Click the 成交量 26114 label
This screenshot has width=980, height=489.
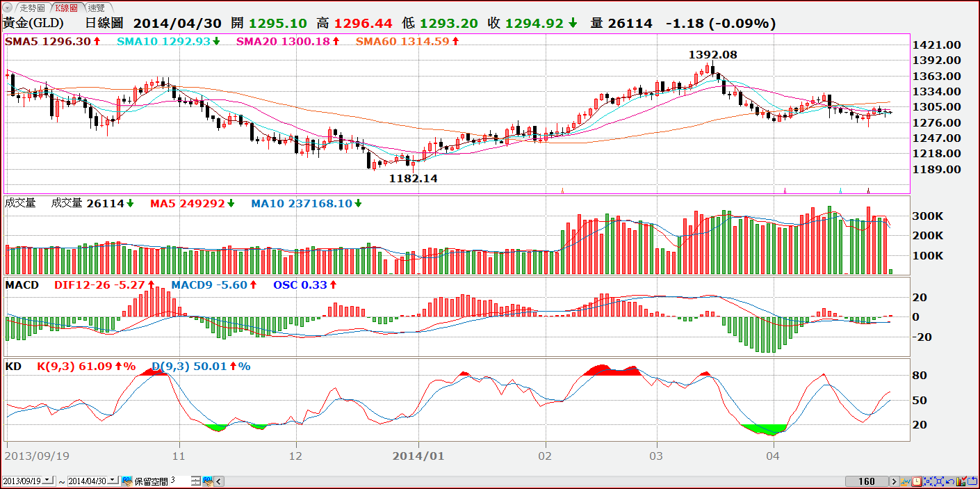(87, 204)
